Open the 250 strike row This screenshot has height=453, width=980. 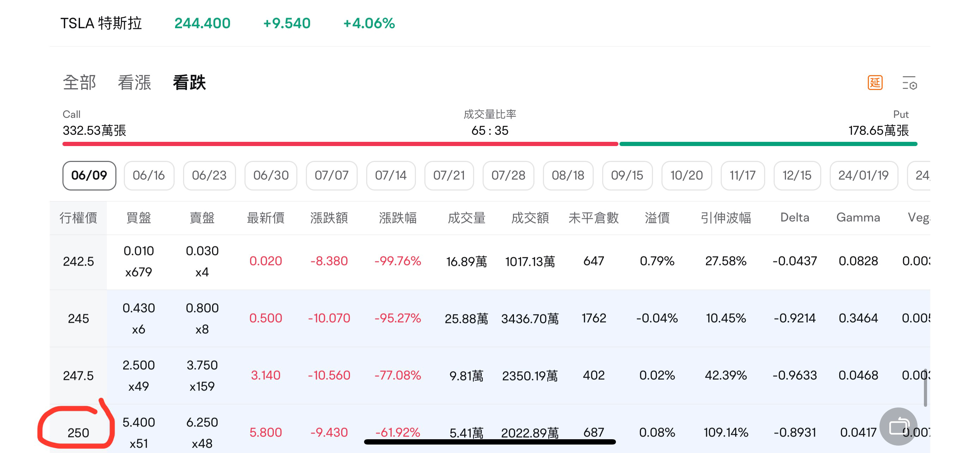(x=490, y=429)
